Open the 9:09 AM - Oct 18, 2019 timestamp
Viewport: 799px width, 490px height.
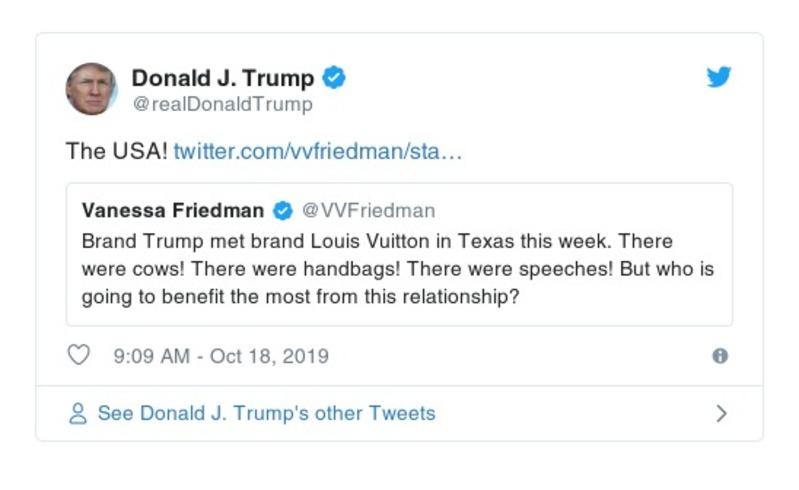[x=220, y=356]
